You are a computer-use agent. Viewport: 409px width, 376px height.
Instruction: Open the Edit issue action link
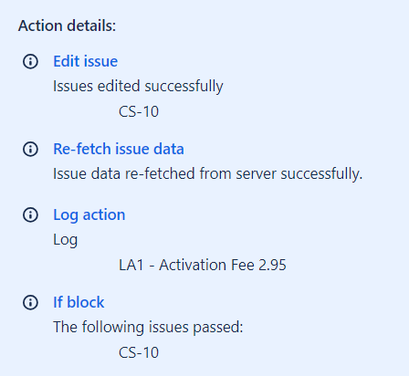(x=85, y=61)
